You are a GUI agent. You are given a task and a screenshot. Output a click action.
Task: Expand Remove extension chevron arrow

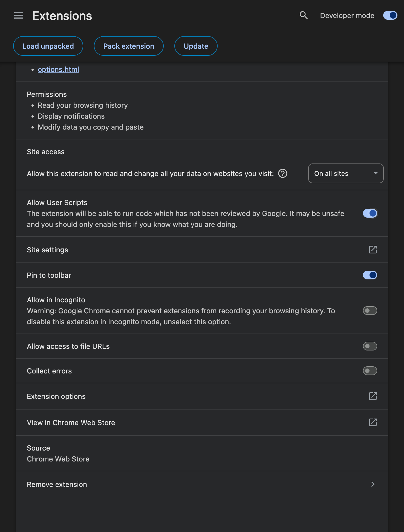373,484
